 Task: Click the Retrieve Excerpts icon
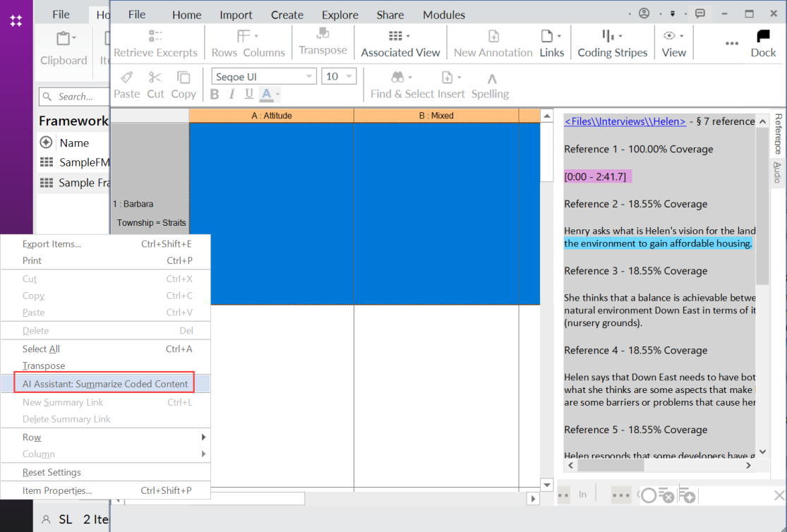(155, 37)
